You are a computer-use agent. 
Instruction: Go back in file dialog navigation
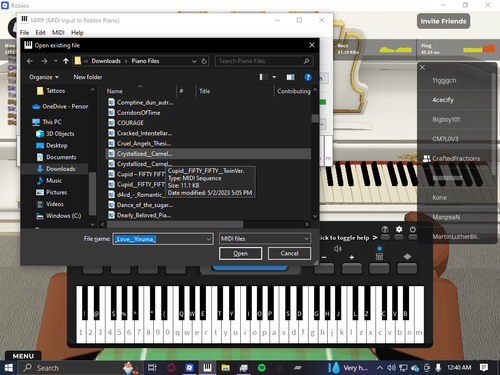(x=30, y=61)
